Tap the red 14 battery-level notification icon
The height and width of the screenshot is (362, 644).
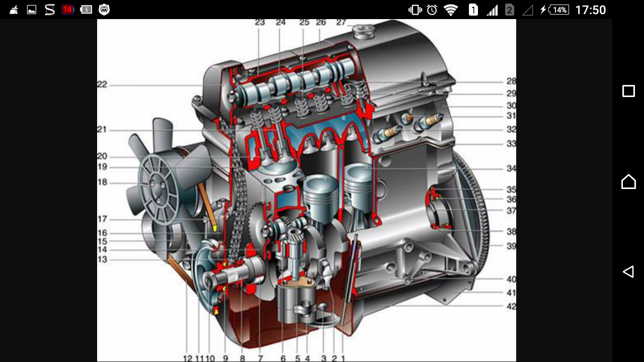coord(67,10)
